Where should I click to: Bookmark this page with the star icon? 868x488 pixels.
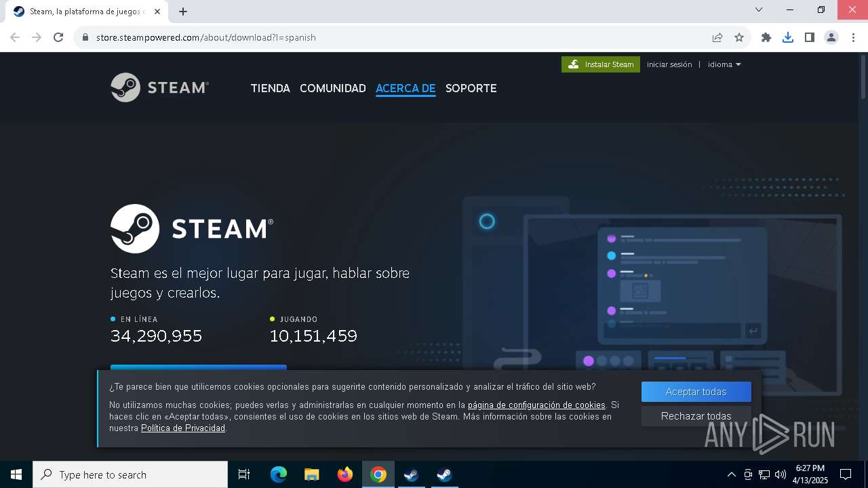point(739,37)
